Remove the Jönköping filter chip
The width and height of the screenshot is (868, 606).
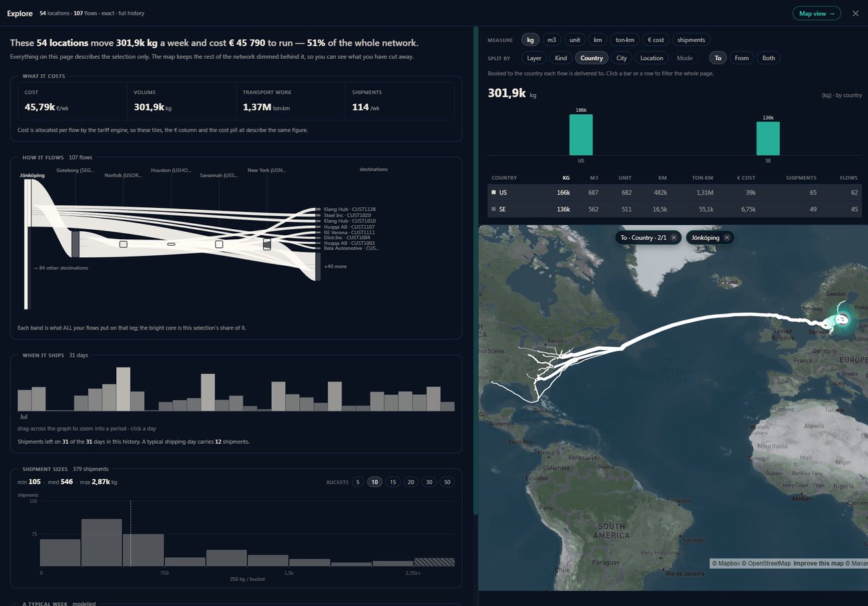coord(727,238)
